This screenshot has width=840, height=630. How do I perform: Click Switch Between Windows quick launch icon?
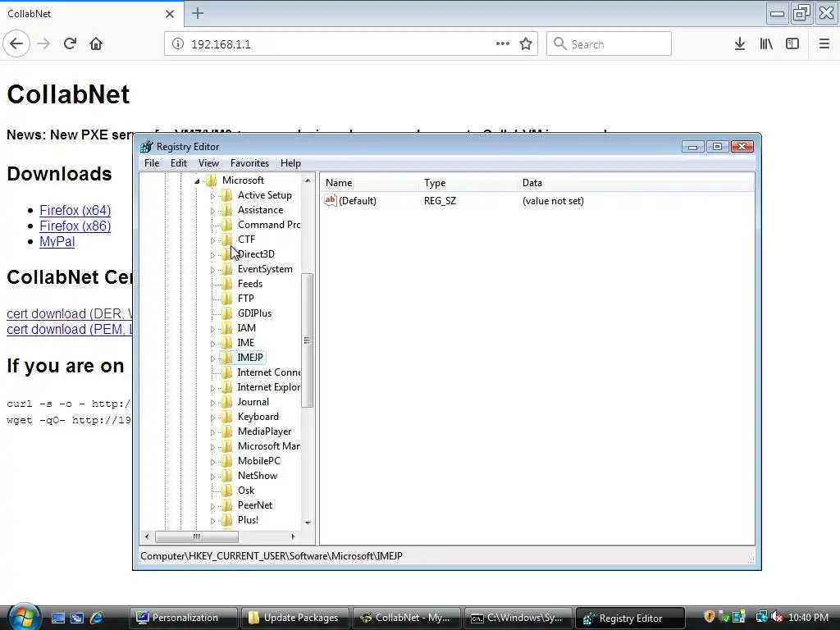click(x=77, y=618)
